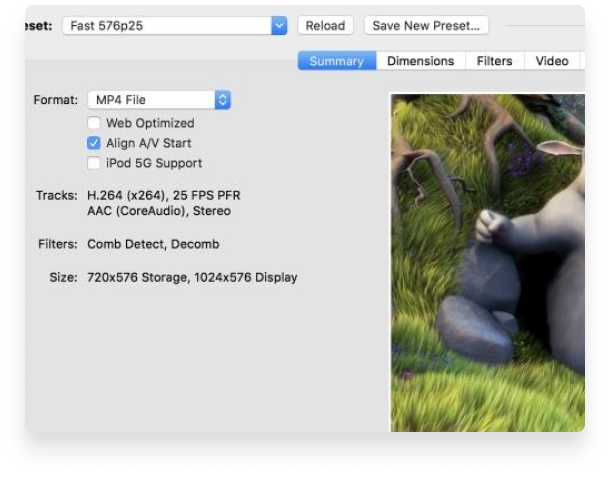
Task: Click the Fast 576p25 preset field
Action: 165,26
